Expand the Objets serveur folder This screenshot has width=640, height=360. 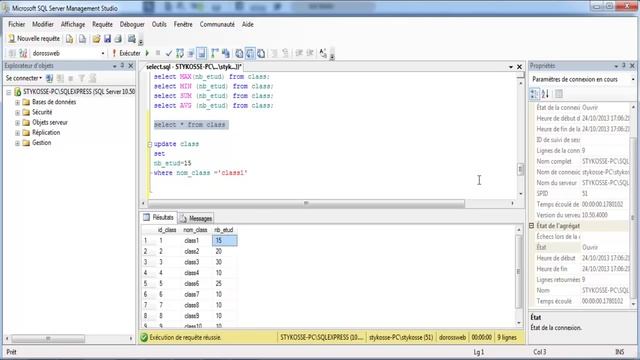pyautogui.click(x=18, y=123)
